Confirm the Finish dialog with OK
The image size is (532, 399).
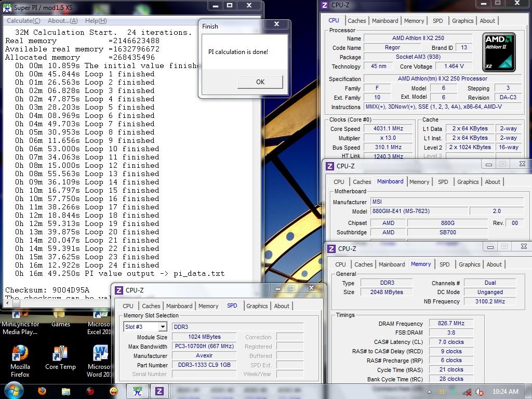pos(260,82)
